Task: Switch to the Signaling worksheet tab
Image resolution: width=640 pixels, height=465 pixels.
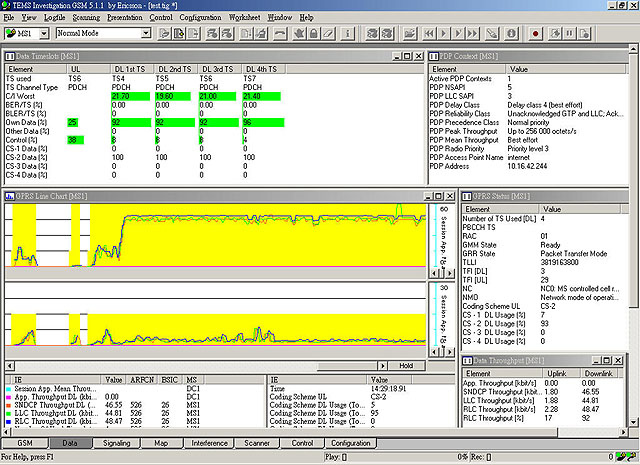Action: click(115, 442)
